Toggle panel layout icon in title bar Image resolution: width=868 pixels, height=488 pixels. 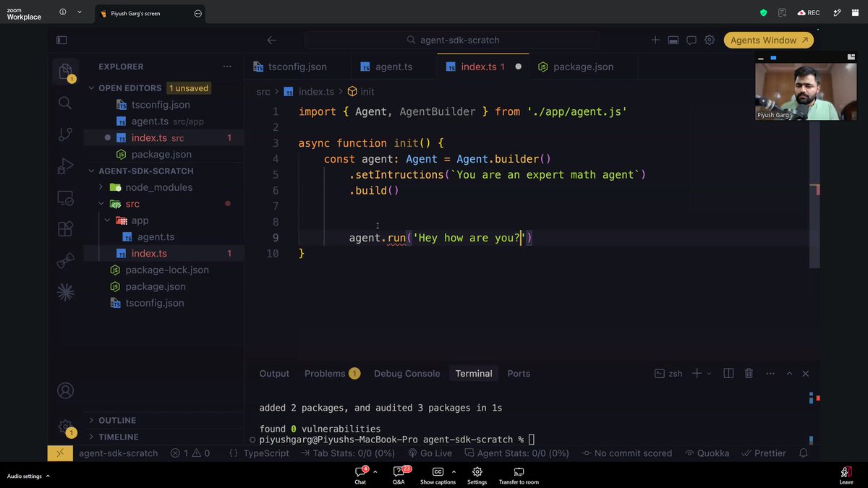[x=673, y=40]
